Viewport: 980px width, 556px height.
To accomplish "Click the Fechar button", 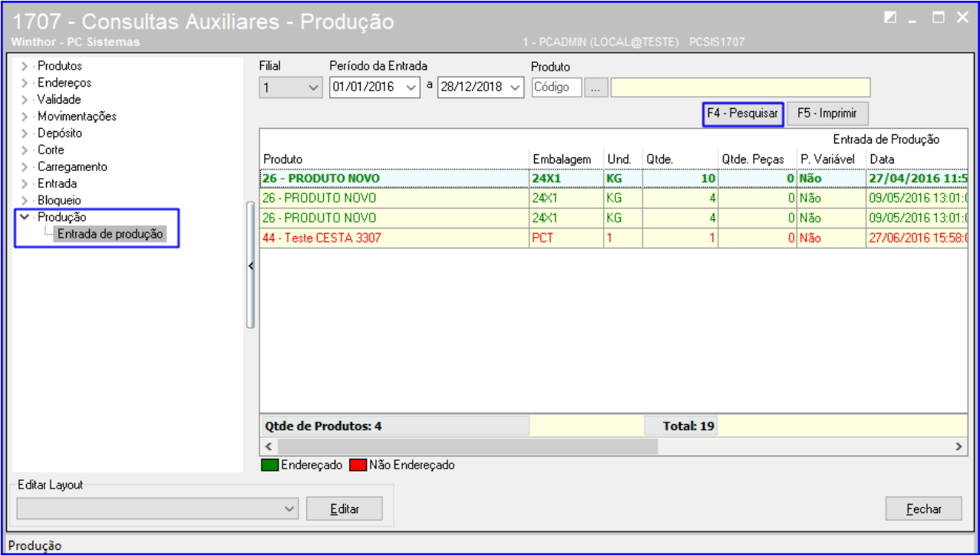I will (924, 508).
